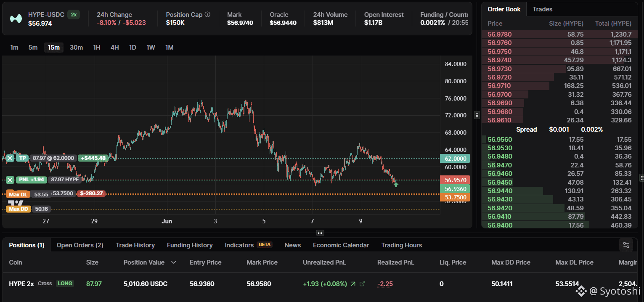Viewport: 644px width, 302px height.
Task: Switch to the Trades tab
Action: click(543, 9)
